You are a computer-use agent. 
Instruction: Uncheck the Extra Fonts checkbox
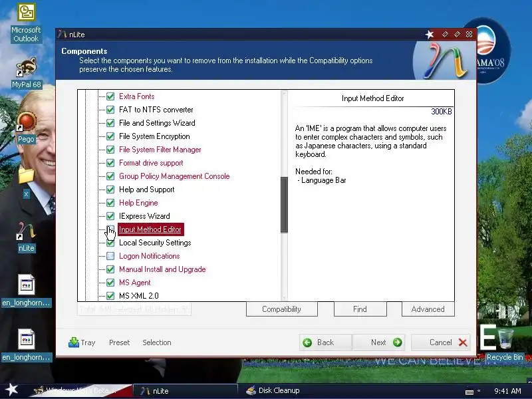pos(110,96)
